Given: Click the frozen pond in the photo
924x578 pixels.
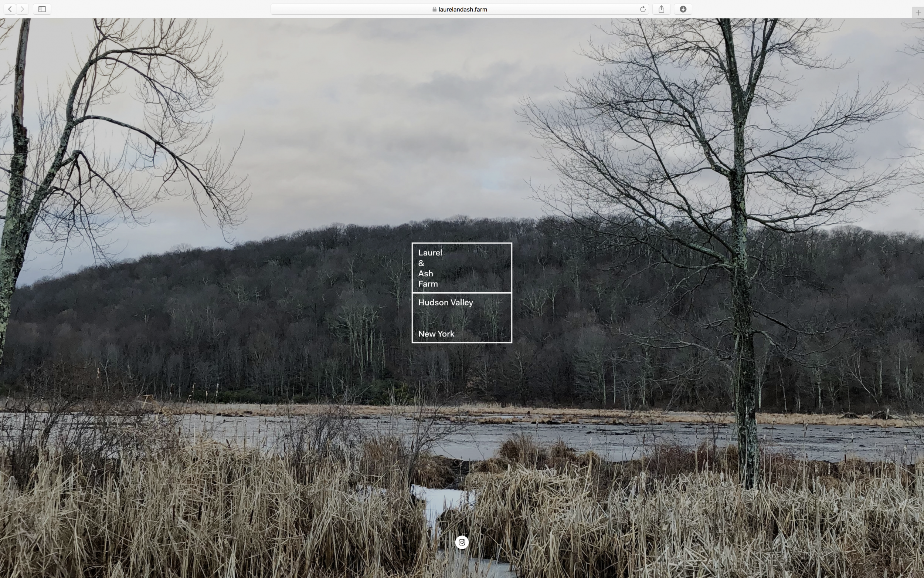Looking at the screenshot, I should pos(573,440).
